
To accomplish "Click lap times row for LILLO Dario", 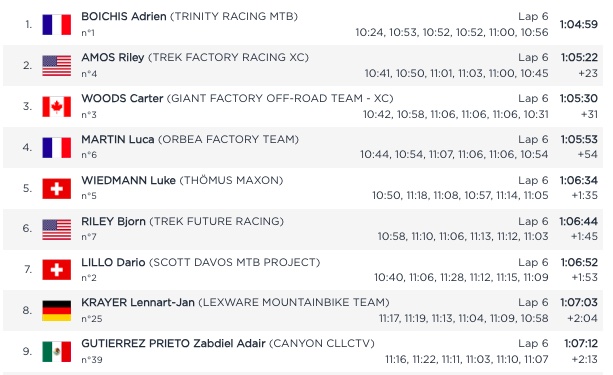I will coord(461,277).
